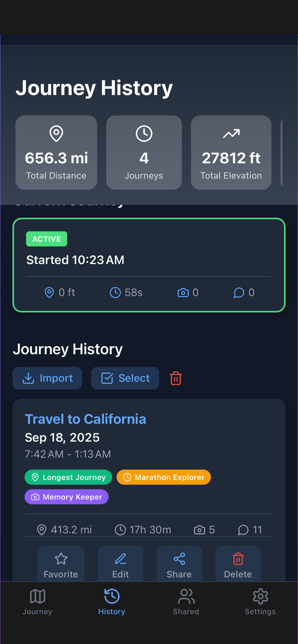Expand the Memory Keeper badge details

66,497
